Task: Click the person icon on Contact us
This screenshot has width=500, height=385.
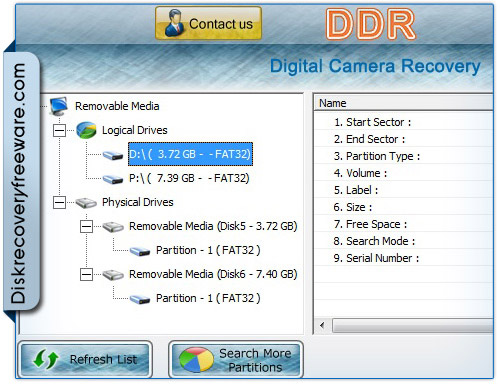Action: click(x=174, y=23)
